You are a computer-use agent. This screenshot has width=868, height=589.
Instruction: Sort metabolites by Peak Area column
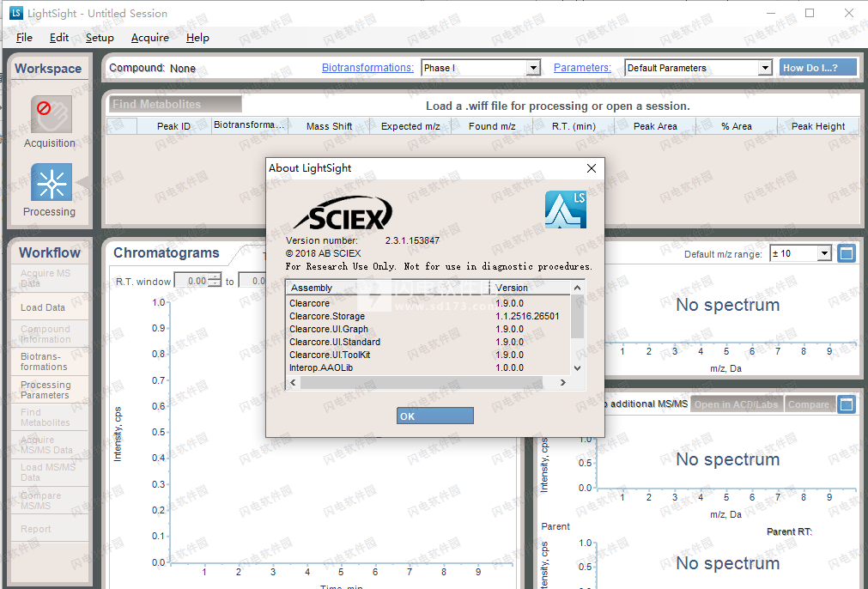tap(655, 126)
